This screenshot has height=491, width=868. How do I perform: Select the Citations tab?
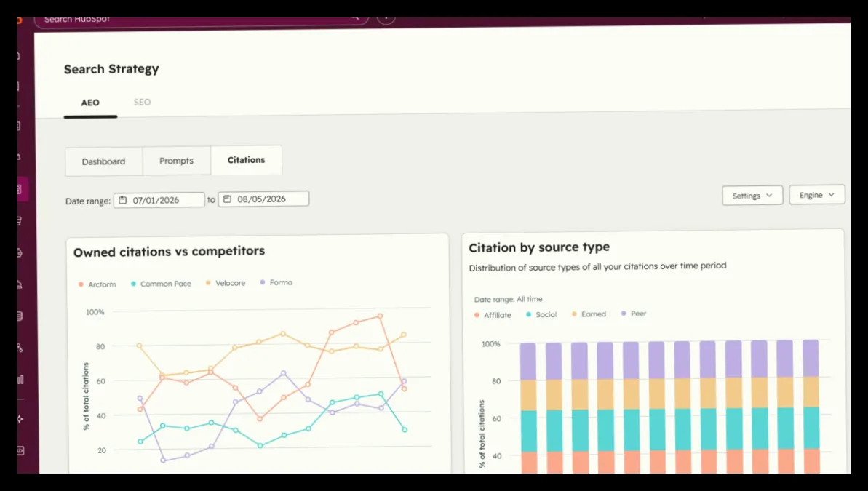247,160
